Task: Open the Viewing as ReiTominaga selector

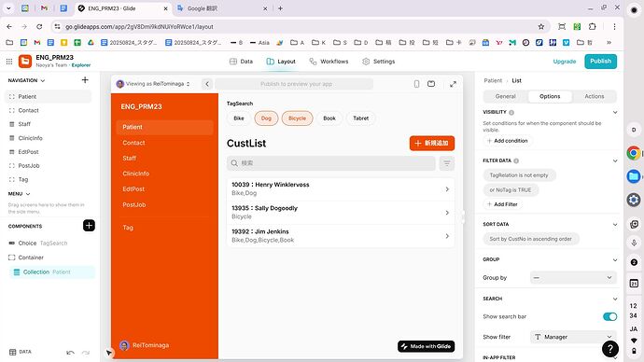Action: point(153,84)
